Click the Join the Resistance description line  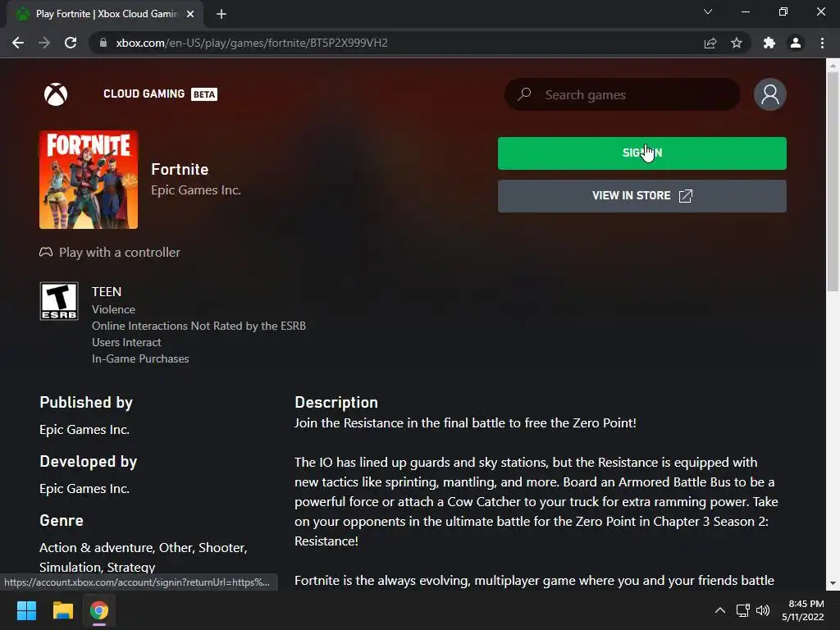466,423
